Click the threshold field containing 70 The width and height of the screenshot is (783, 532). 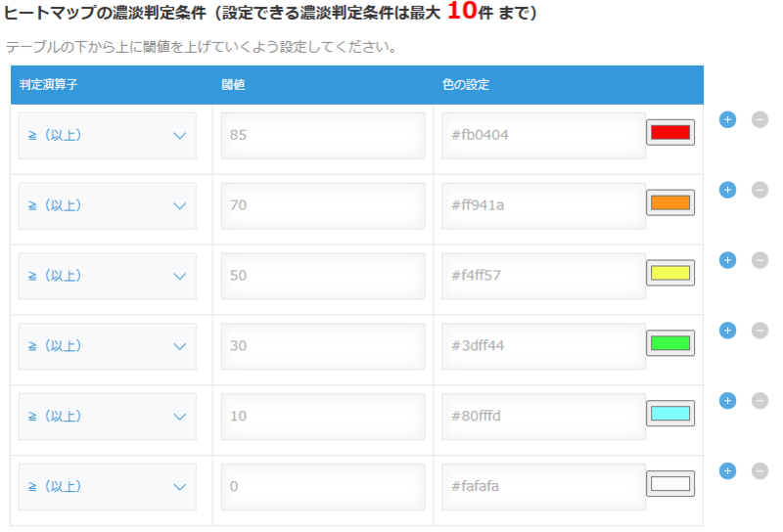click(323, 205)
